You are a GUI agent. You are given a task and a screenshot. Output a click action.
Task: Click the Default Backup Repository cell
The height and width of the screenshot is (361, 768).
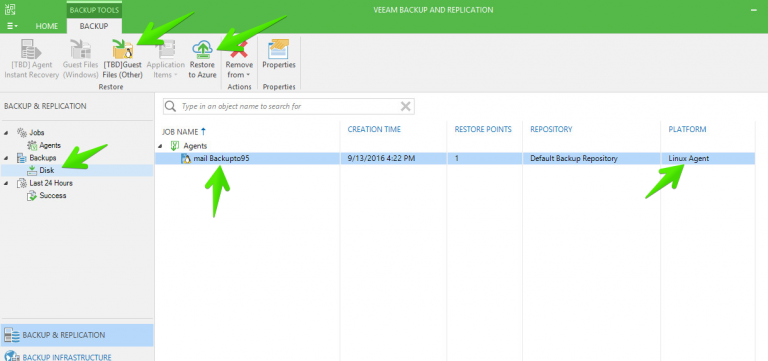tap(574, 158)
